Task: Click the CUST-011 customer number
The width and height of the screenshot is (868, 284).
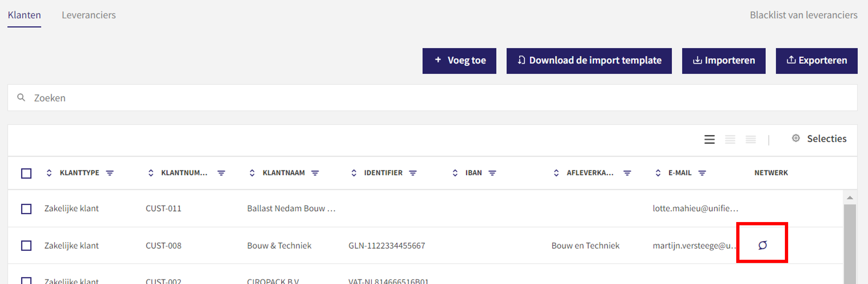Action: pyautogui.click(x=163, y=209)
